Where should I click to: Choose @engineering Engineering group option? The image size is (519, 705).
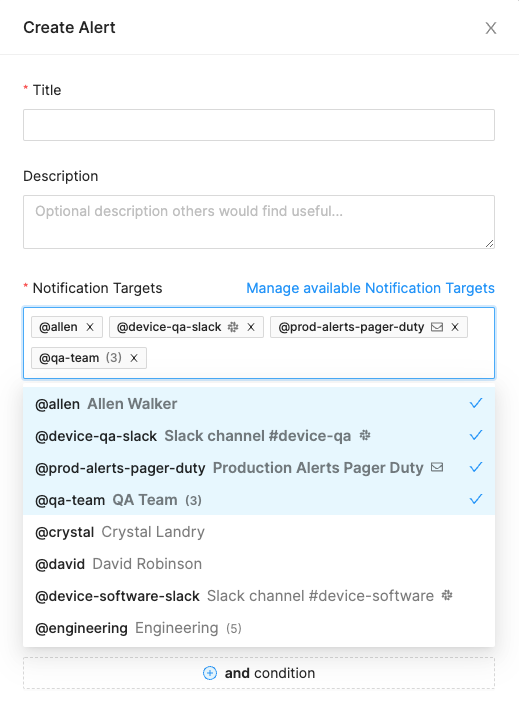click(x=259, y=628)
